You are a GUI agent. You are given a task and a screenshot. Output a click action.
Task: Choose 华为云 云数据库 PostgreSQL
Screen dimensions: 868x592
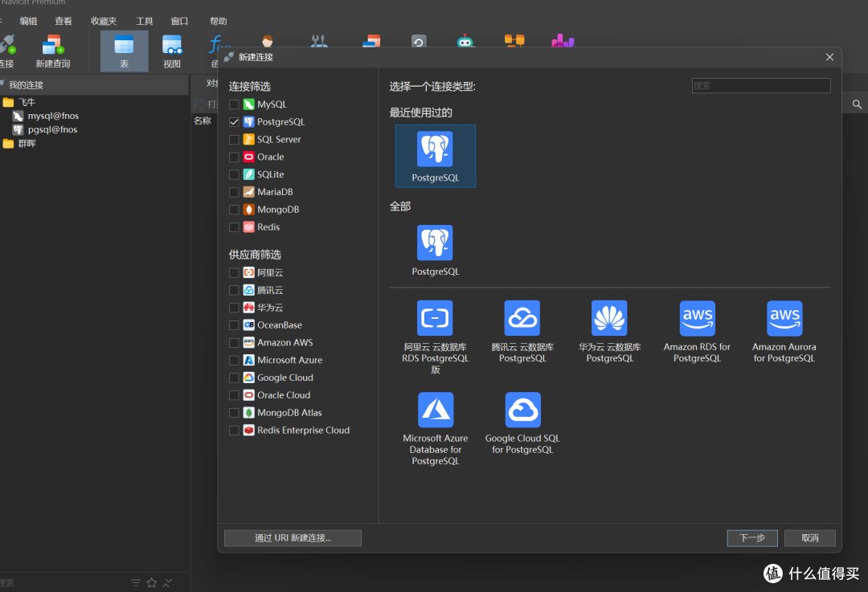(x=609, y=332)
